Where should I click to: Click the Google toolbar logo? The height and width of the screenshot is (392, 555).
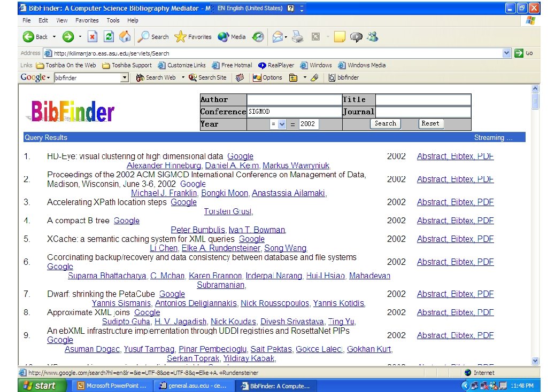click(33, 77)
